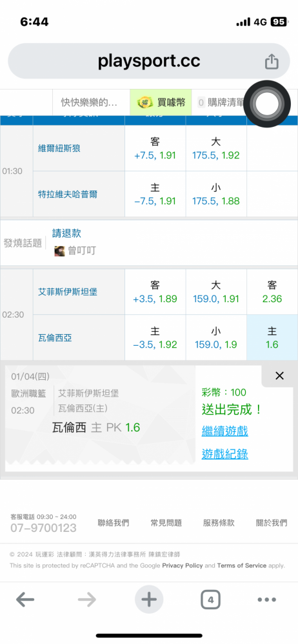298x644 pixels.
Task: Open the 常見問題 footer link
Action: click(x=166, y=523)
